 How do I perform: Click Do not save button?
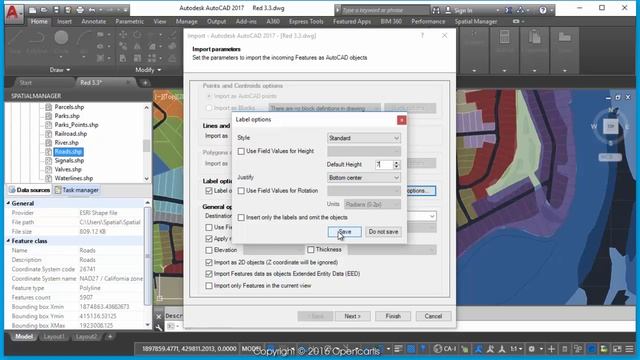383,232
